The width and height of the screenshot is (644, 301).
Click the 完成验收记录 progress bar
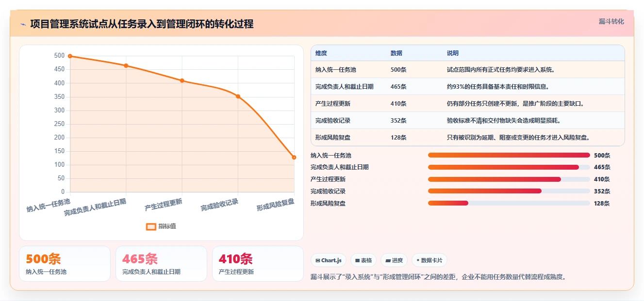click(x=509, y=191)
